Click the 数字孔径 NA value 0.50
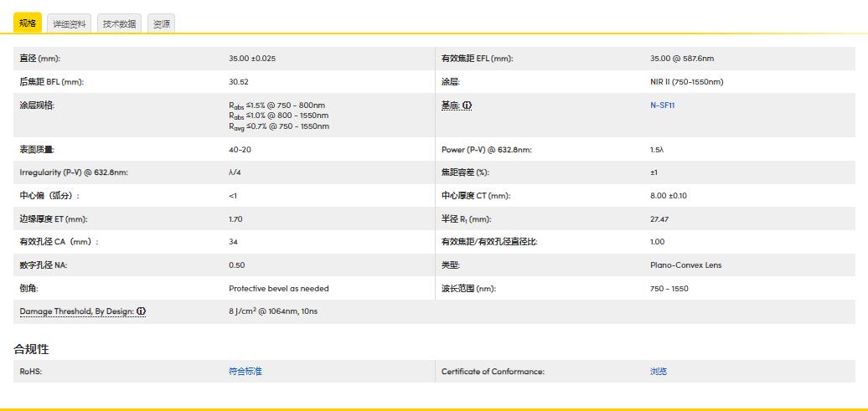This screenshot has width=868, height=411. 236,265
